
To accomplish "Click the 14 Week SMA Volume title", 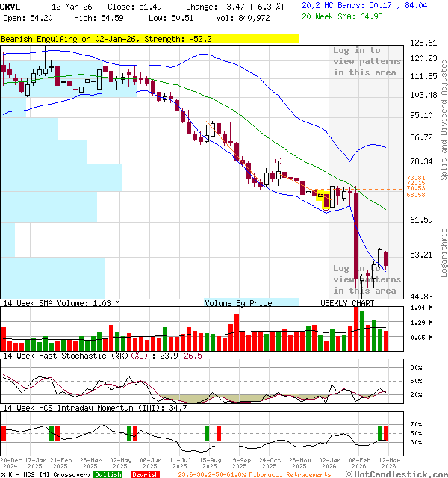I will (60, 303).
